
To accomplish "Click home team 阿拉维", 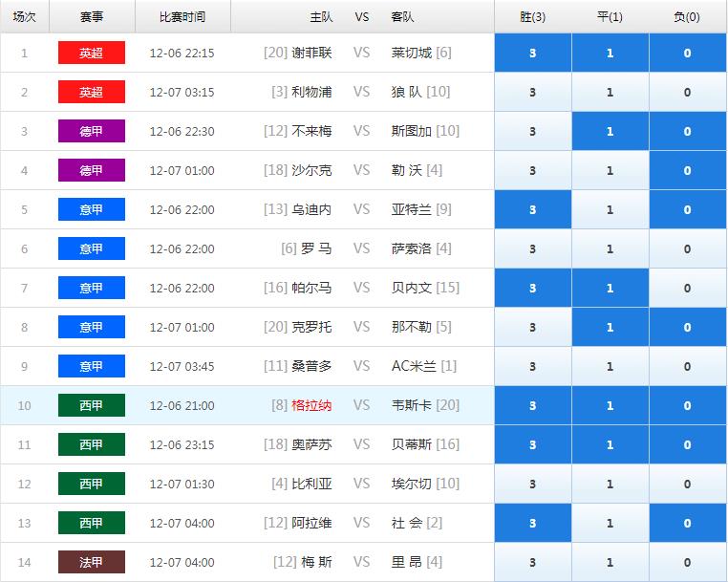I will click(311, 523).
